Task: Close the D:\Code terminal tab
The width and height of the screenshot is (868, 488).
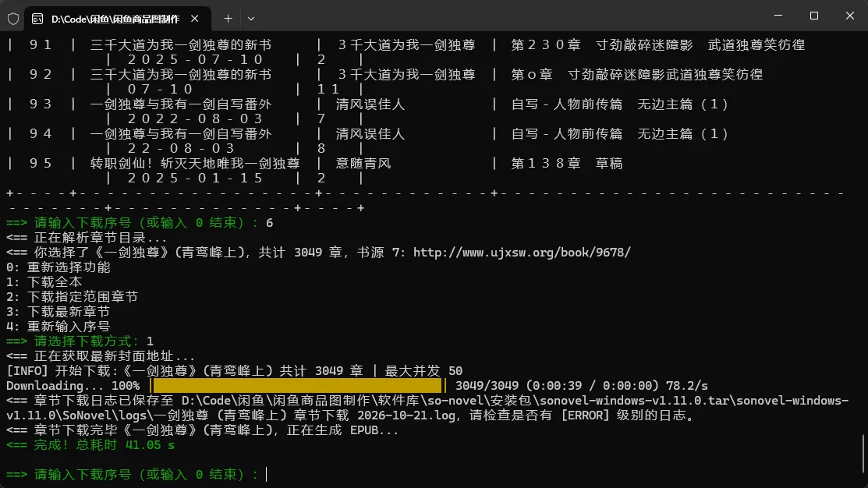Action: pos(195,18)
